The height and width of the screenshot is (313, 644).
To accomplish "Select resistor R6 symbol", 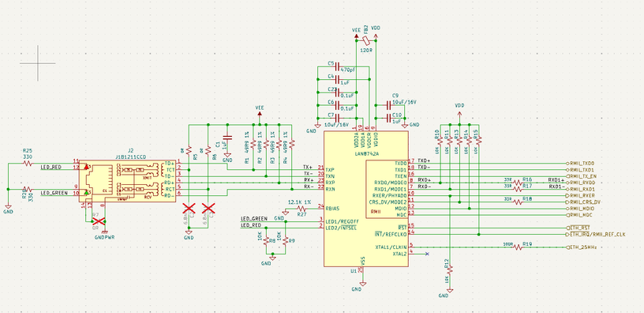I will pyautogui.click(x=208, y=150).
